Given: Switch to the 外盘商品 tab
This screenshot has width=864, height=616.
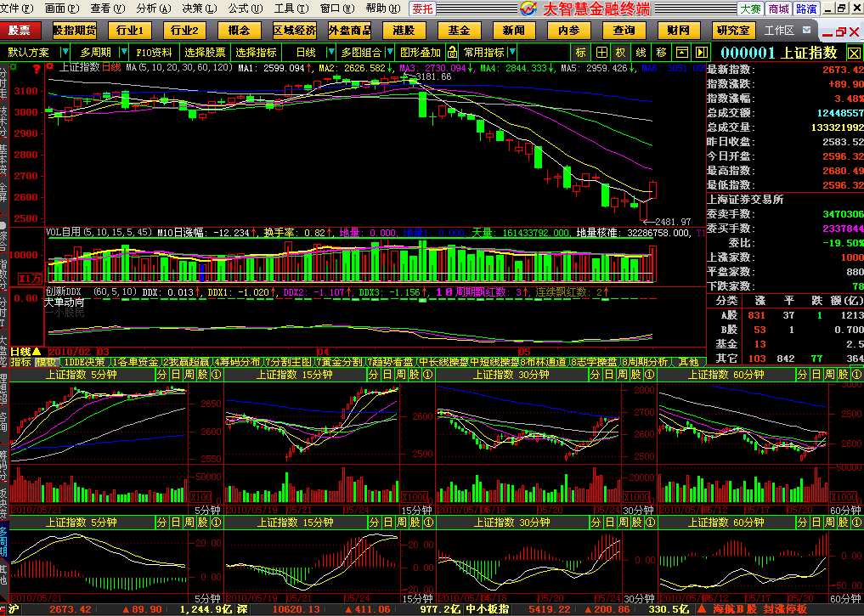Looking at the screenshot, I should click(x=349, y=31).
